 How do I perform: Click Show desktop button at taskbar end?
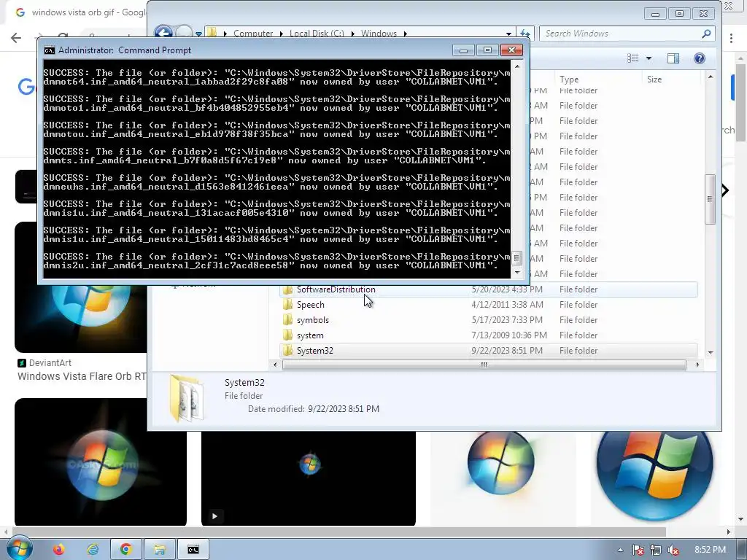[741, 550]
